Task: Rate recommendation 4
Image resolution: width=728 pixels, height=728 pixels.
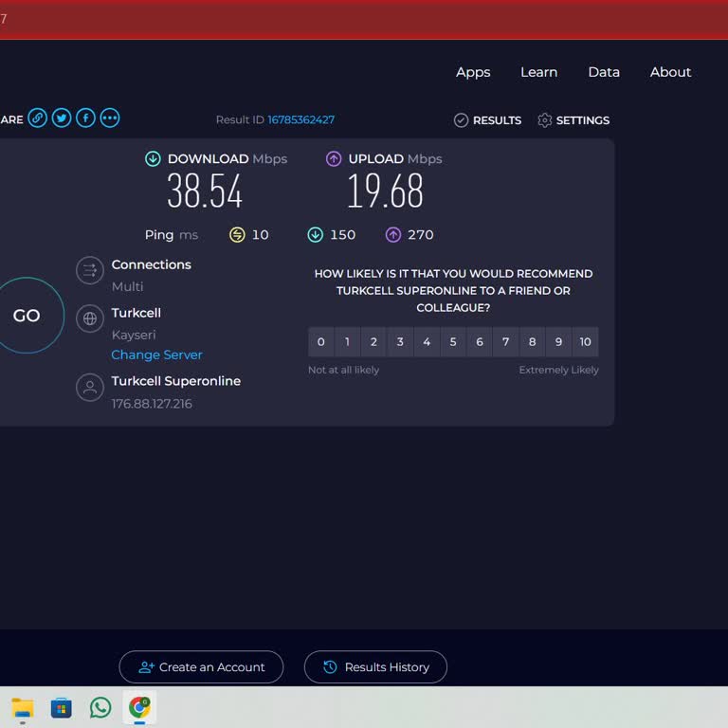Action: [427, 342]
